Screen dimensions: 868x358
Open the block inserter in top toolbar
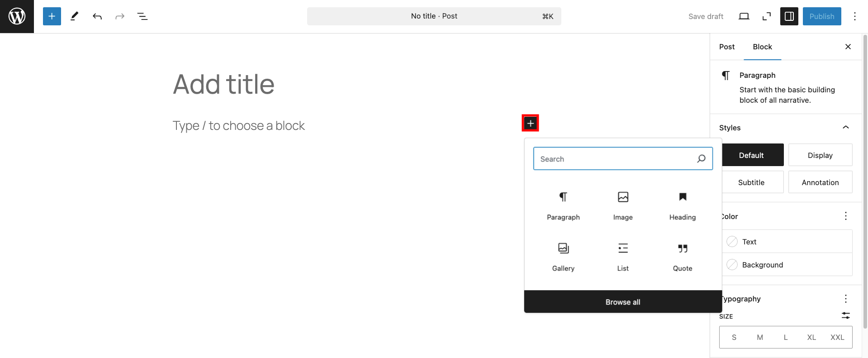click(52, 16)
